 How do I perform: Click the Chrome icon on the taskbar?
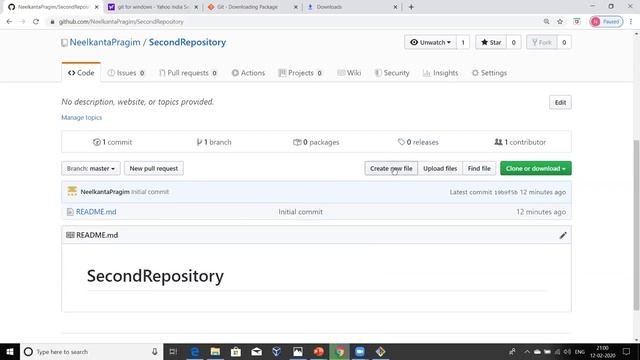point(339,351)
